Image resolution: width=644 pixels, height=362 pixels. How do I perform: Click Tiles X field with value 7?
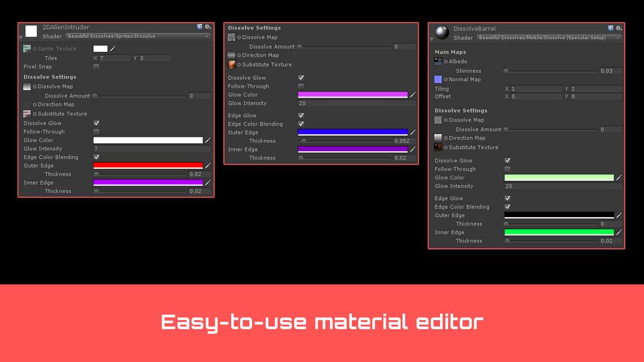click(x=115, y=58)
